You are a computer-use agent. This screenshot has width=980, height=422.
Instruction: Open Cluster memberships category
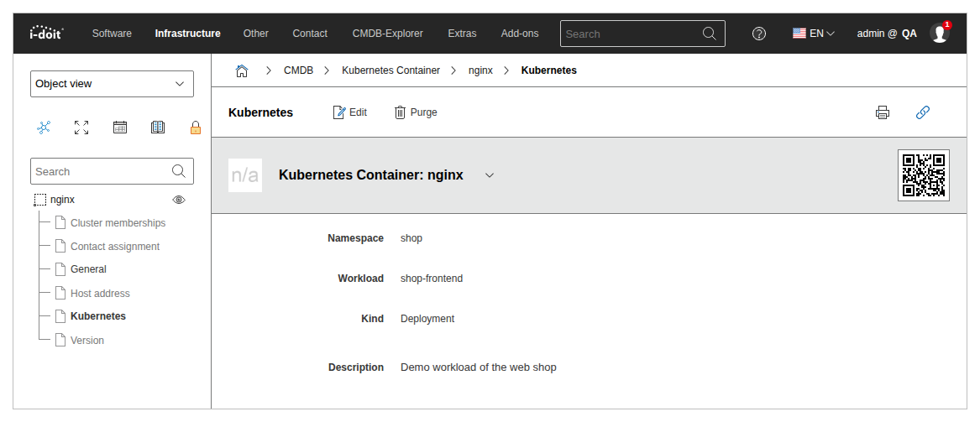click(118, 223)
